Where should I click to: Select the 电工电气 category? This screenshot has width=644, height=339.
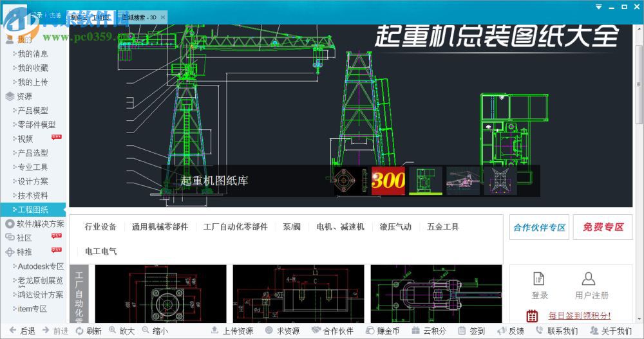(100, 251)
